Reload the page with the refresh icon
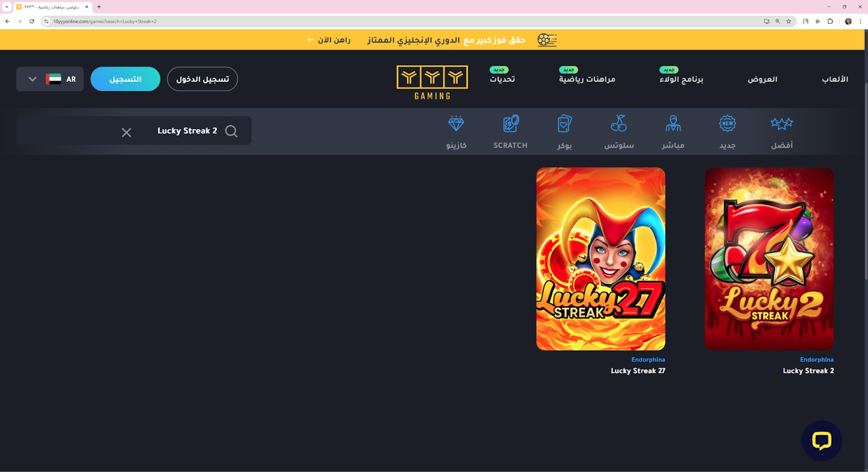This screenshot has height=472, width=868. point(32,21)
